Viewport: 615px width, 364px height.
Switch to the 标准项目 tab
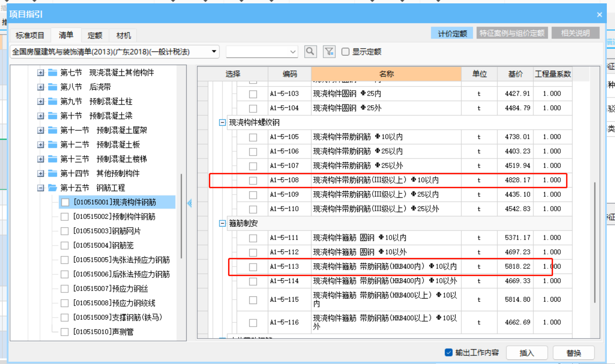click(30, 36)
